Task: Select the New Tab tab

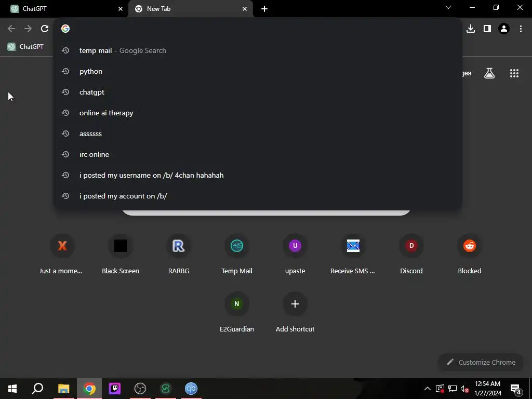Action: (x=190, y=9)
